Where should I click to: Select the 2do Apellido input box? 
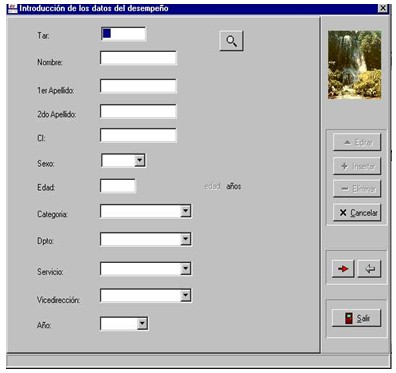point(138,111)
